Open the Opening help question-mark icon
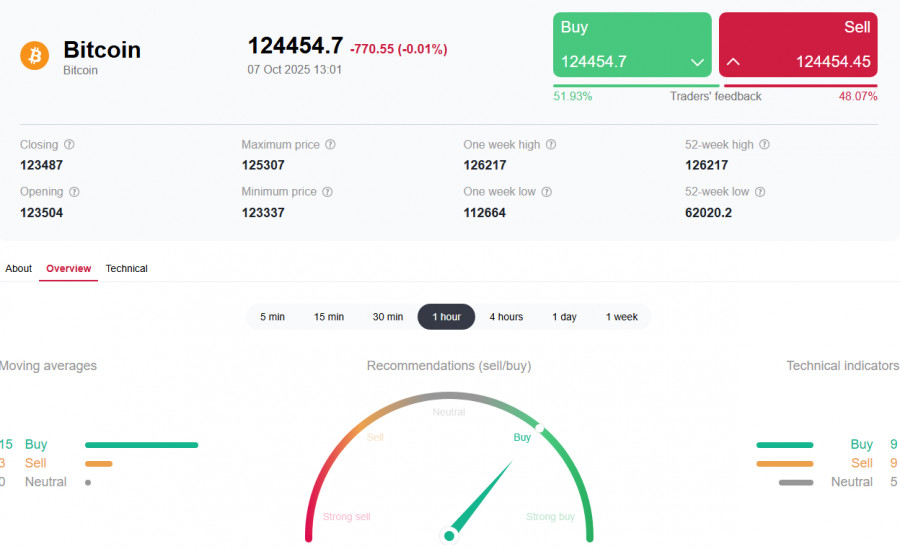 [x=74, y=192]
